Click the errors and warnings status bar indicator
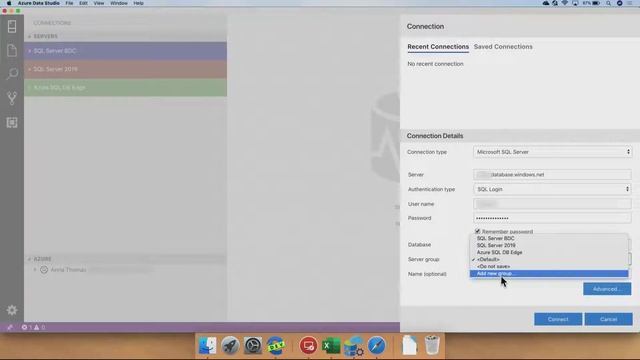 pos(33,327)
